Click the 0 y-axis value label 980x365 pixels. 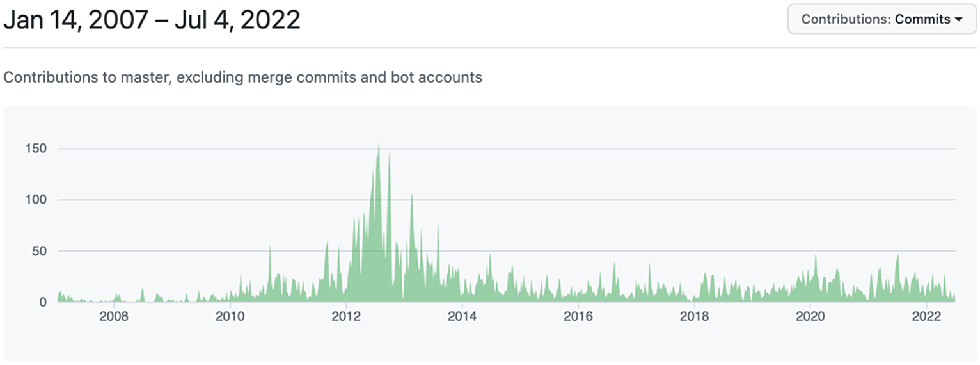tap(43, 302)
